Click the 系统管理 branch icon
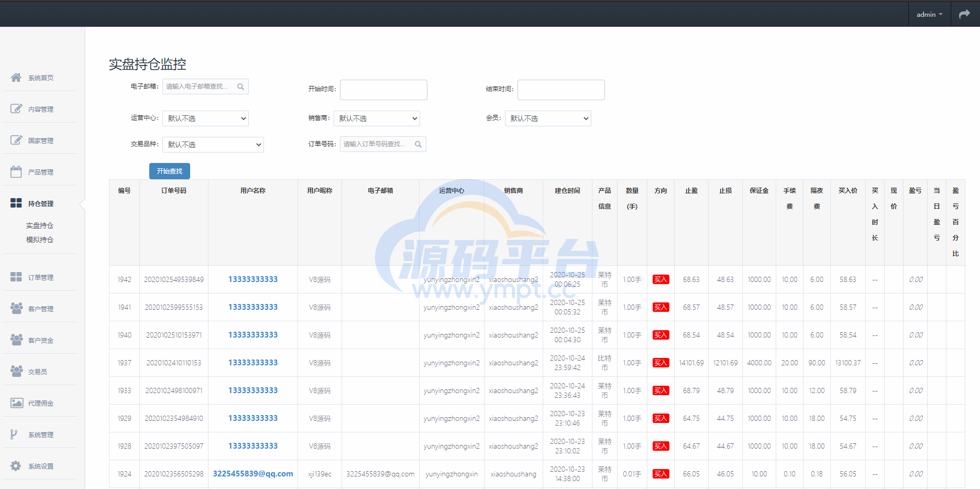This screenshot has height=489, width=980. 14,434
